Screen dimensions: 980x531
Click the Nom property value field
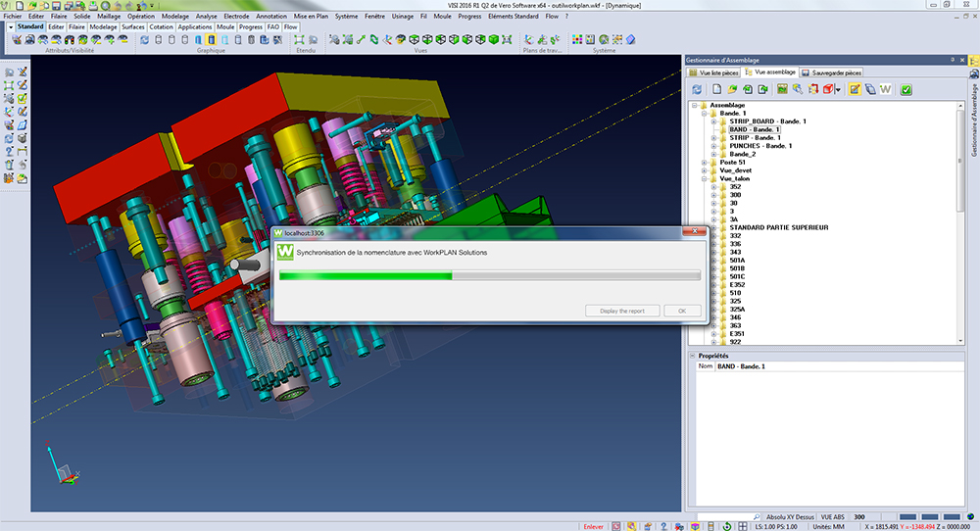[840, 366]
